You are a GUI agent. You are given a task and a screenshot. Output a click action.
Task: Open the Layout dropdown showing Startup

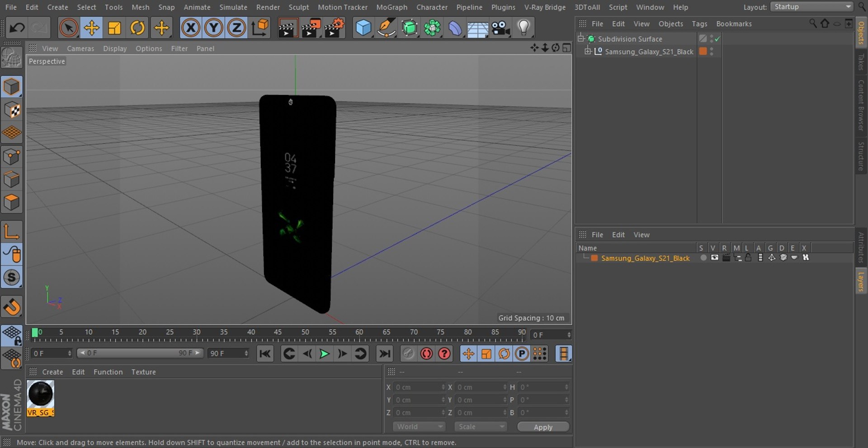[812, 7]
